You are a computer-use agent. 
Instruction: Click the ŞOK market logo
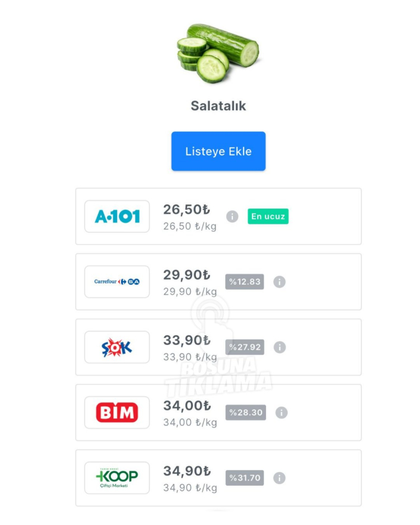117,347
